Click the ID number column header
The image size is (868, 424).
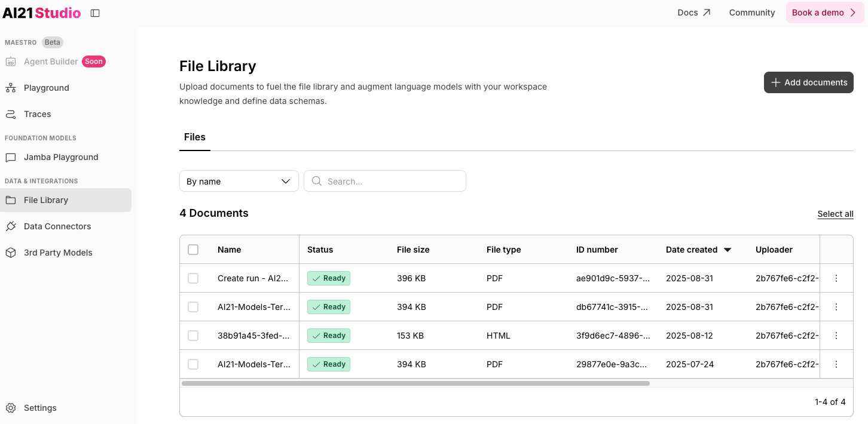click(x=597, y=250)
